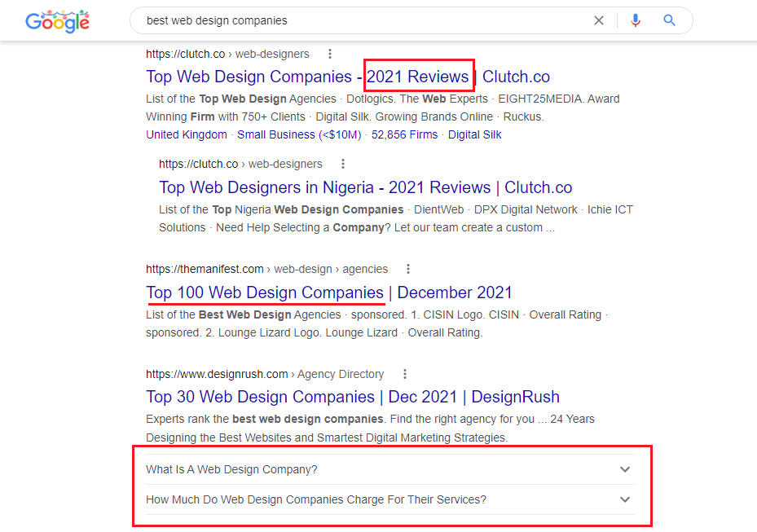This screenshot has width=757, height=532.
Task: Start voice search with microphone icon
Action: [x=636, y=20]
